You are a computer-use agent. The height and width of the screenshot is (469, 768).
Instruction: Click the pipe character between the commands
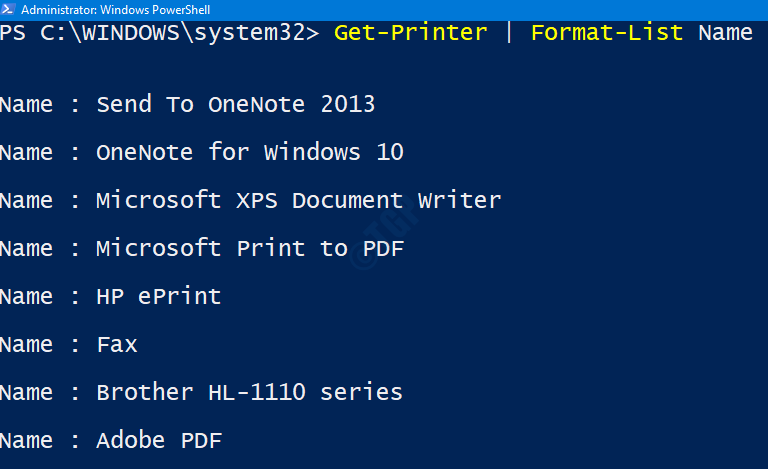pos(509,33)
